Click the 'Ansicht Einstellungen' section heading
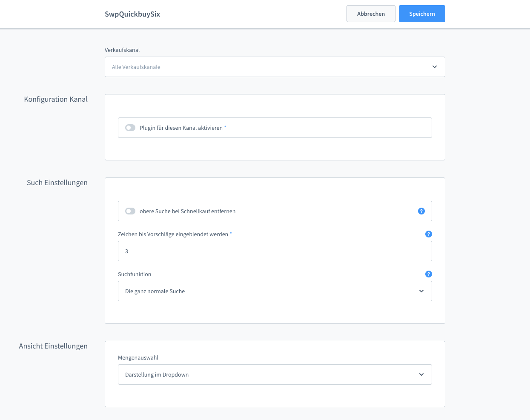Screen dimensions: 530x420 click(53, 346)
